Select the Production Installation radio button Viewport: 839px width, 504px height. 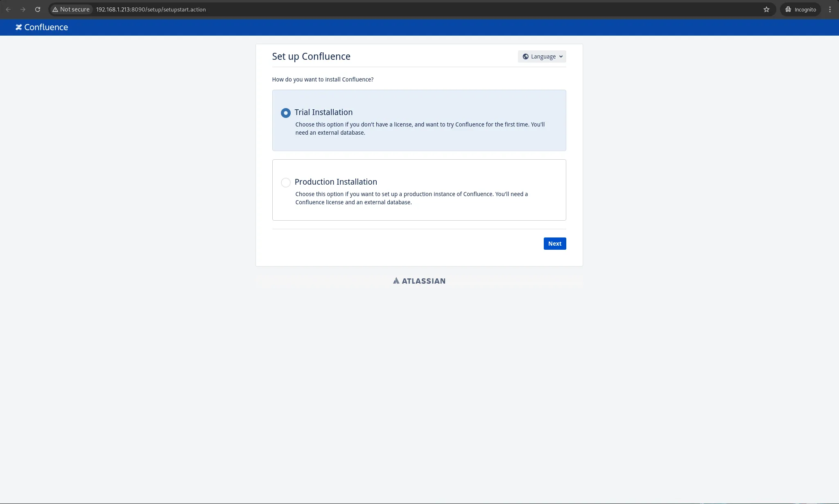[x=286, y=182]
